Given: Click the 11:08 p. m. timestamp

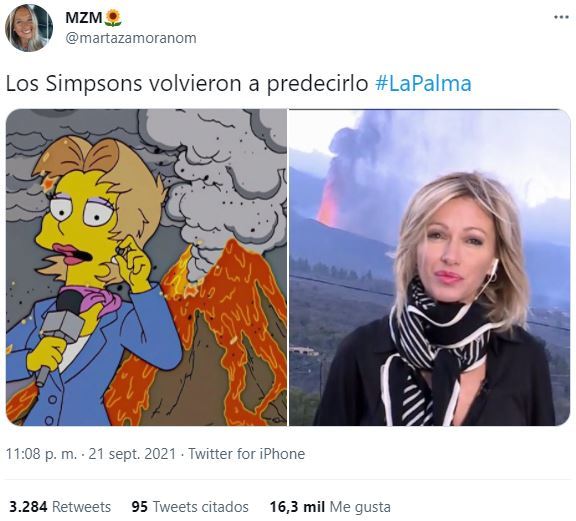Looking at the screenshot, I should (42, 454).
